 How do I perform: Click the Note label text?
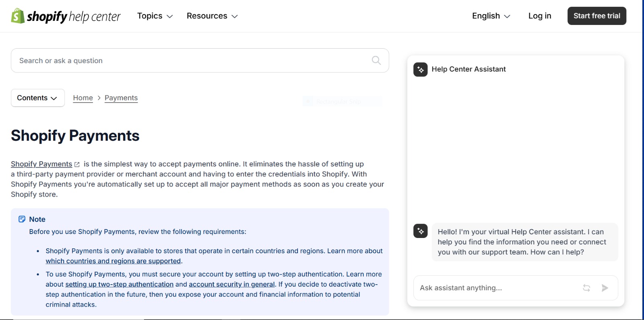(x=37, y=219)
